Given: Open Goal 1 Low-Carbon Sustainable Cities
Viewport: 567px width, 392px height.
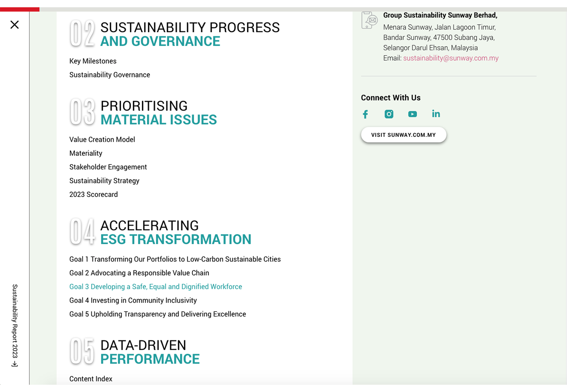Looking at the screenshot, I should click(x=175, y=259).
